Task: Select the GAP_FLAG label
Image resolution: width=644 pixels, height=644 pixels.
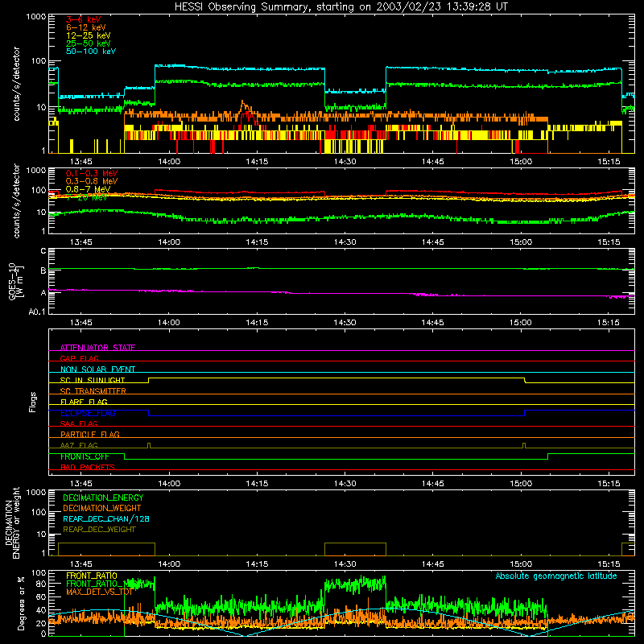Action: tap(79, 358)
